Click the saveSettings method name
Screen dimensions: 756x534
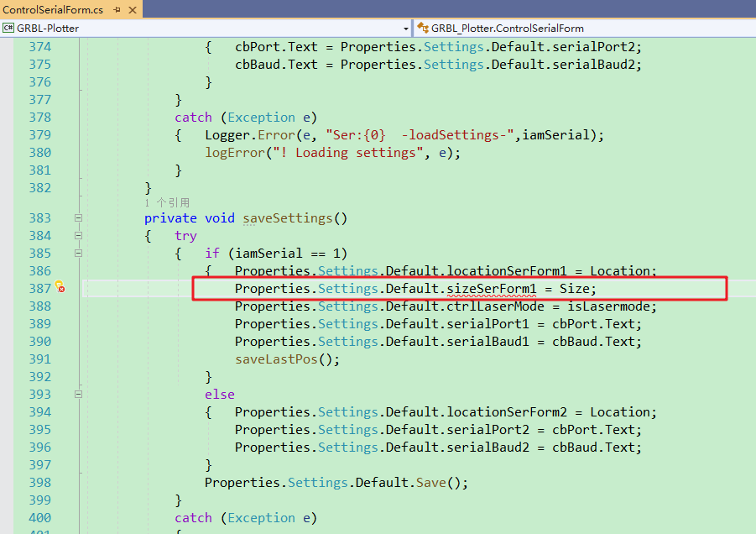(288, 218)
